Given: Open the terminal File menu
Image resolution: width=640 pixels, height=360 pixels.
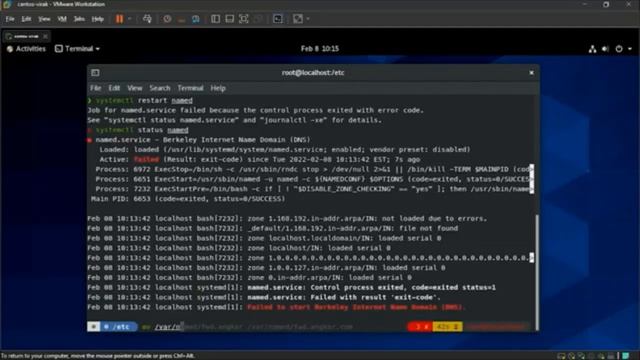Looking at the screenshot, I should tap(96, 88).
